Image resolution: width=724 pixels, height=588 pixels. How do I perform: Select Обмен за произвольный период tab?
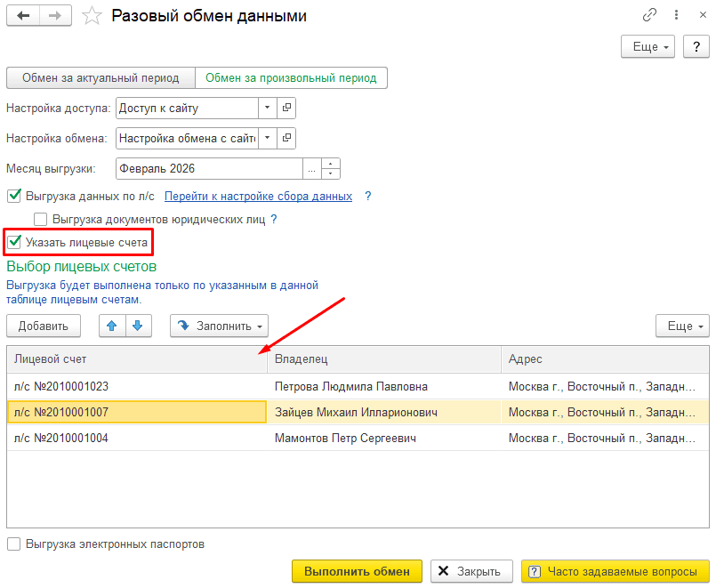click(x=291, y=78)
